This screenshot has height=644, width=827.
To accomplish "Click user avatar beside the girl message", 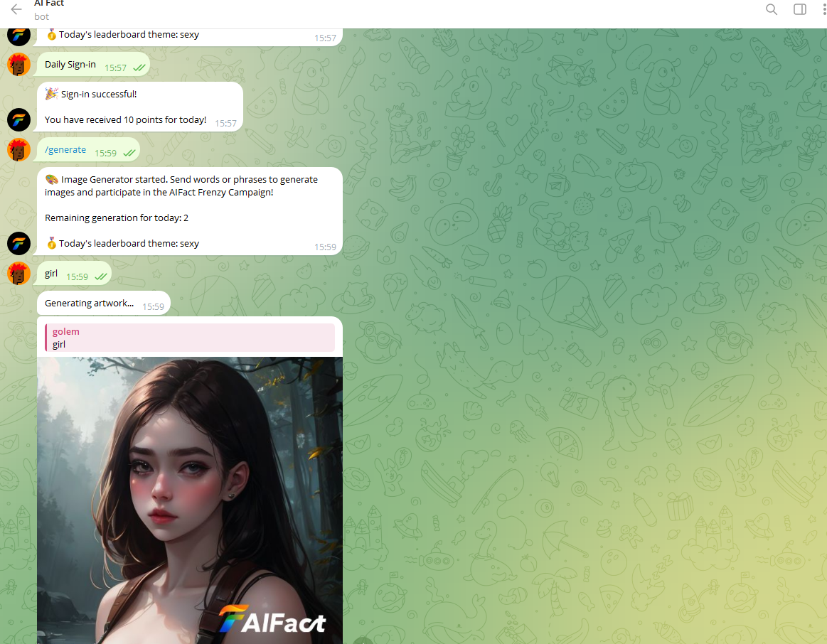I will (18, 274).
